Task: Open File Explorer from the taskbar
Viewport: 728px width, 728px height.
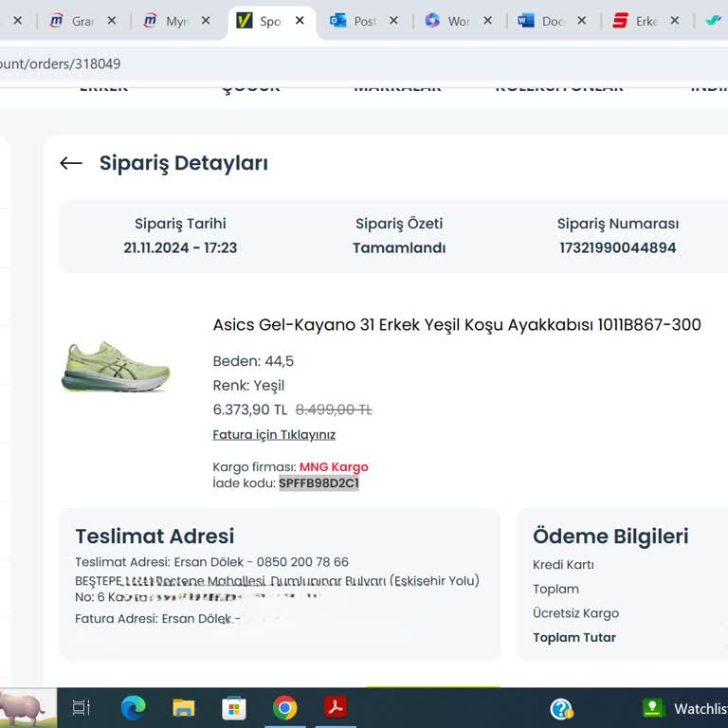Action: point(184,707)
